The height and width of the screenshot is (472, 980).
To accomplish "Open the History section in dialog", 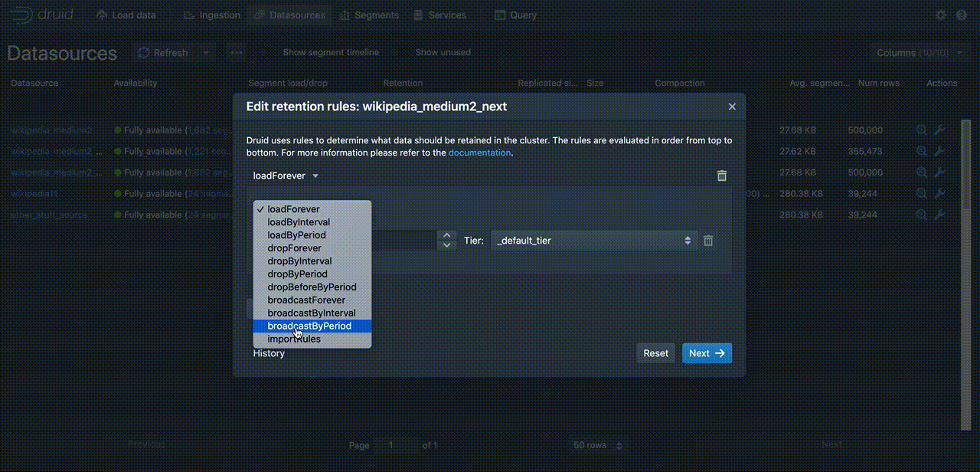I will [x=269, y=353].
